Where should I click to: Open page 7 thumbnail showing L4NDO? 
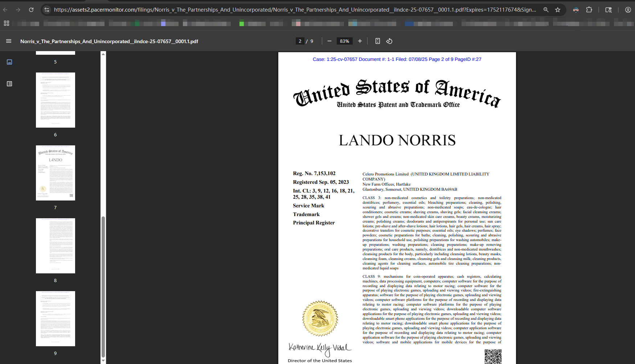click(56, 173)
